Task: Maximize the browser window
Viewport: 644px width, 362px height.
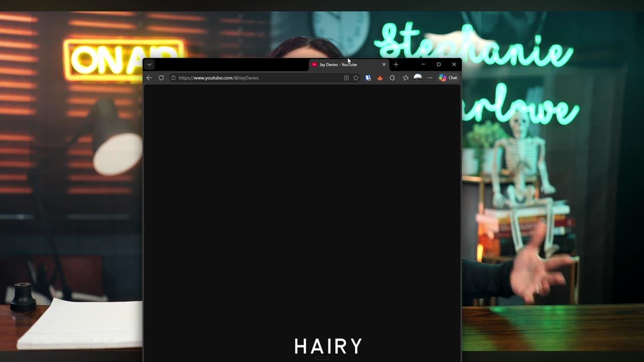Action: click(x=439, y=64)
